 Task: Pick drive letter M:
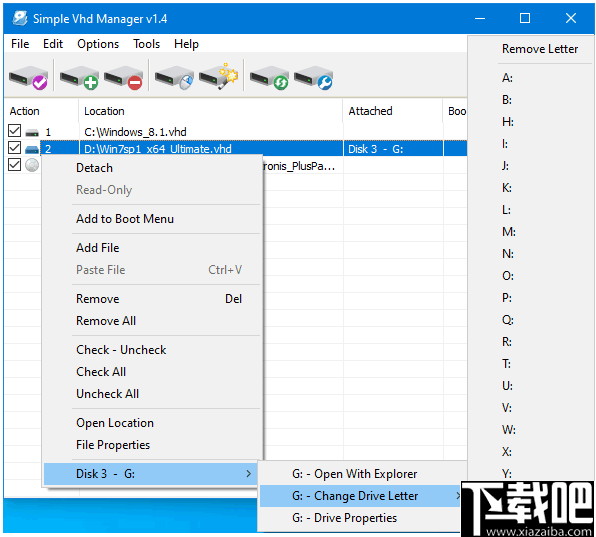[x=532, y=232]
